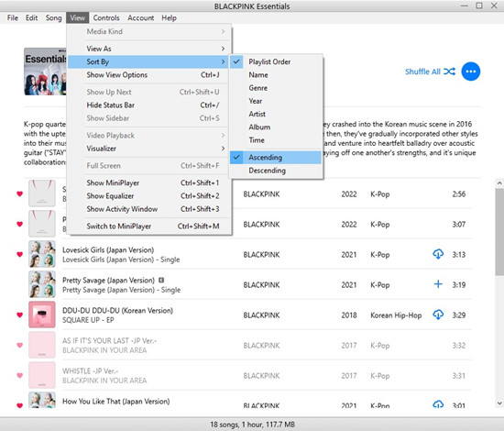The width and height of the screenshot is (504, 431).
Task: Click the BLACKPINK Essentials playlist cover art
Action: click(x=45, y=72)
